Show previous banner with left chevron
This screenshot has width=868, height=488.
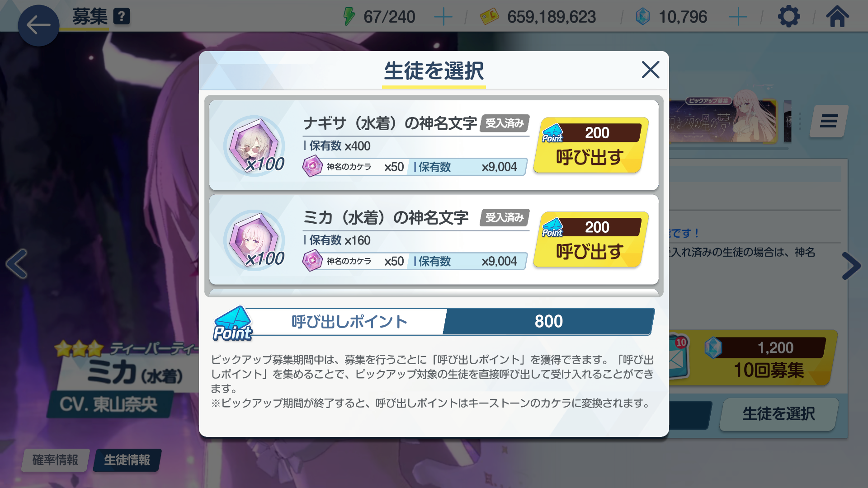(17, 264)
